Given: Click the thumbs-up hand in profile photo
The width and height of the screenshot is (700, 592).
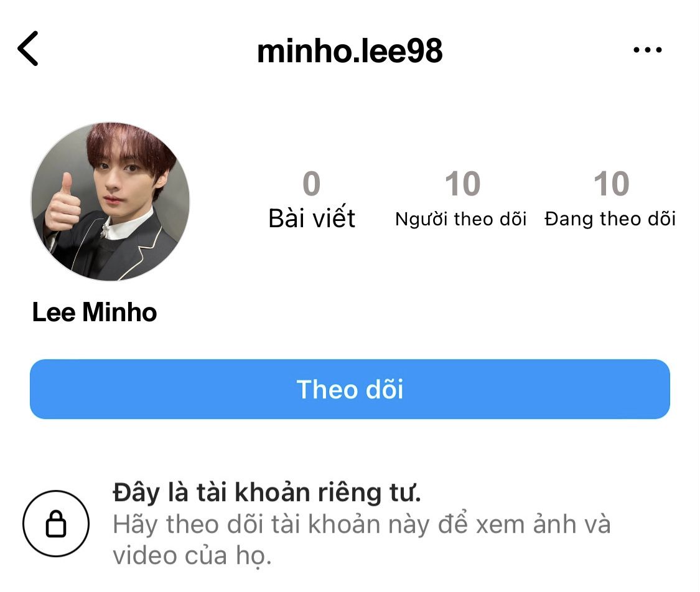Looking at the screenshot, I should (x=62, y=205).
